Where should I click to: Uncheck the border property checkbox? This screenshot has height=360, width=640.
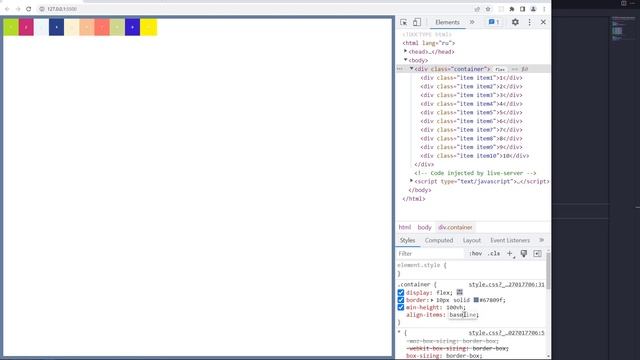(401, 300)
